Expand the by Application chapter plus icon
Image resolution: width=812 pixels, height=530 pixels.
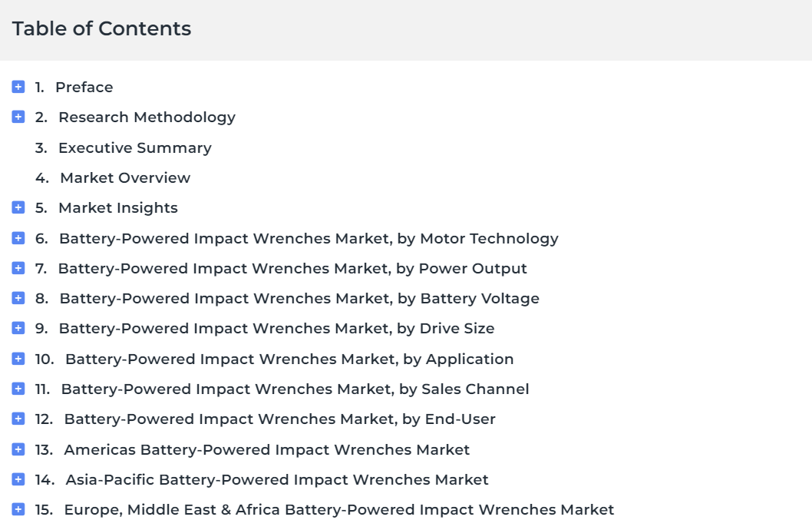(x=18, y=359)
